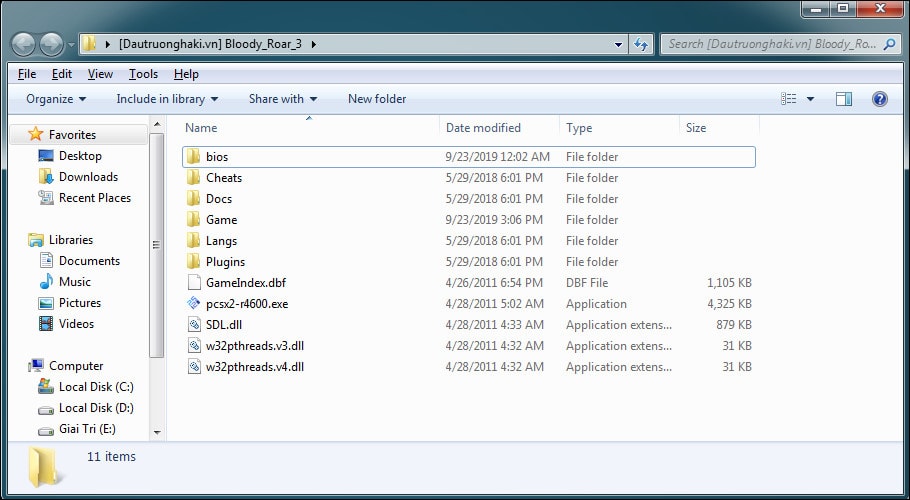Click navigation pane scroll down arrow
This screenshot has height=500, width=910.
tap(157, 432)
